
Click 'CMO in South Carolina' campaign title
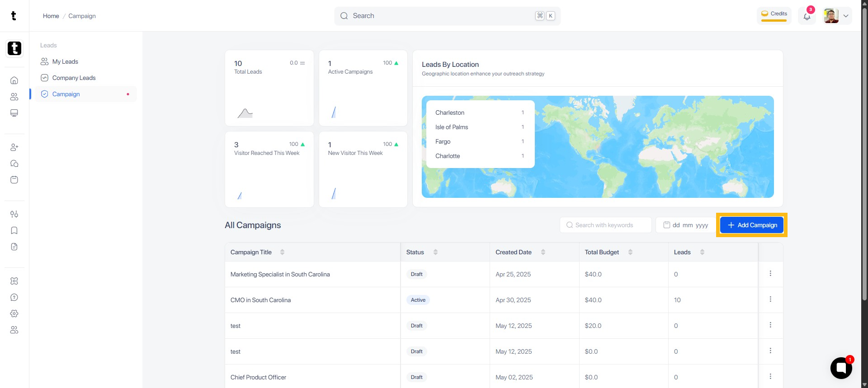(x=260, y=300)
